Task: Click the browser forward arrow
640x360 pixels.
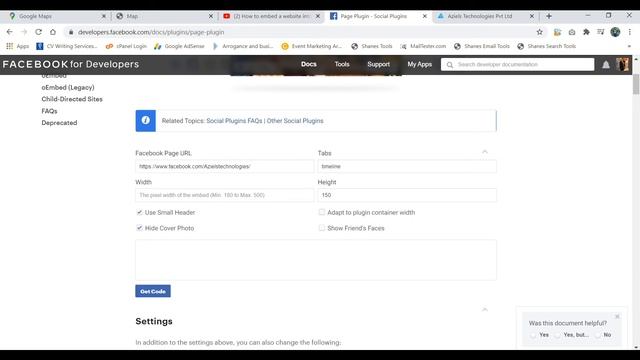Action: tap(24, 32)
